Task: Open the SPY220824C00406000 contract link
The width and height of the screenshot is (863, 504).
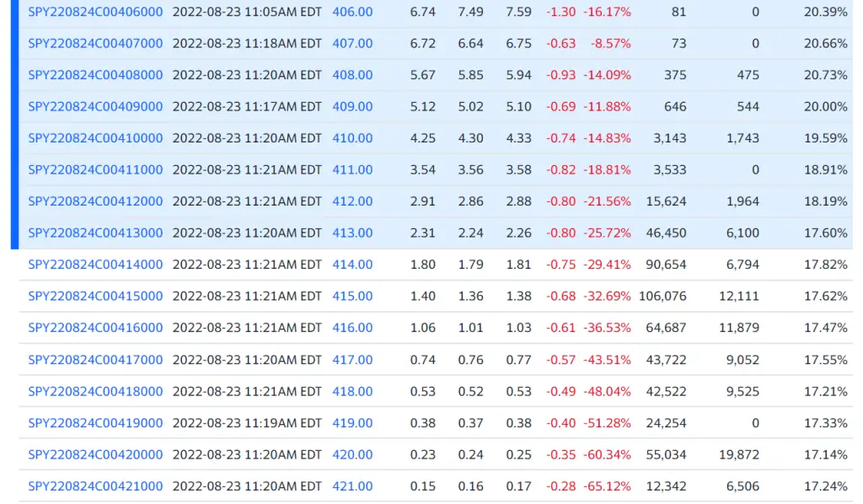Action: click(96, 12)
